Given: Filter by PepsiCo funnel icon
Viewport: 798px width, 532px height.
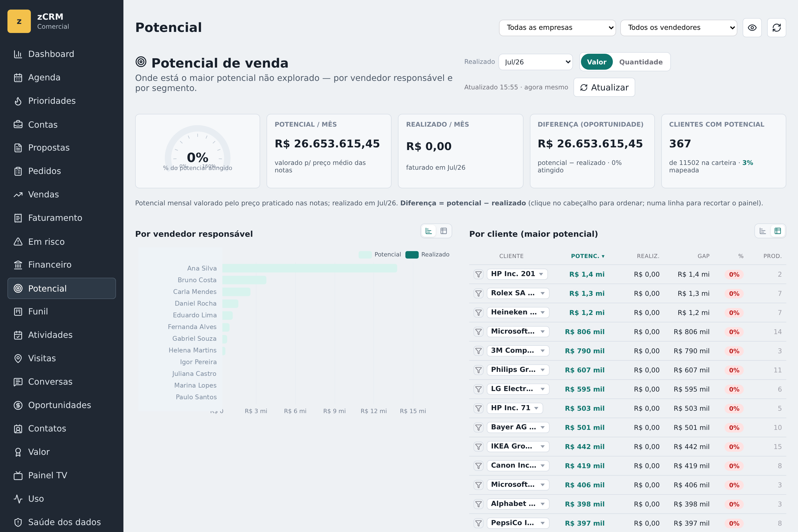Looking at the screenshot, I should [x=478, y=523].
